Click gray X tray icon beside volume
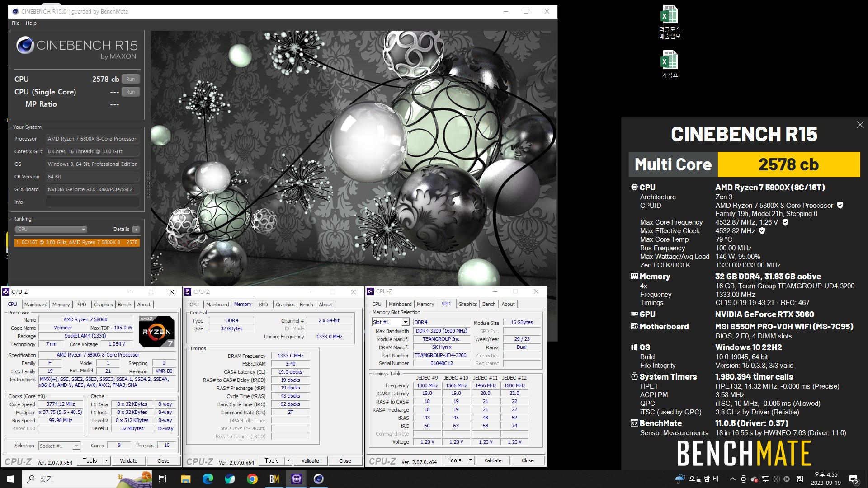 (x=787, y=479)
